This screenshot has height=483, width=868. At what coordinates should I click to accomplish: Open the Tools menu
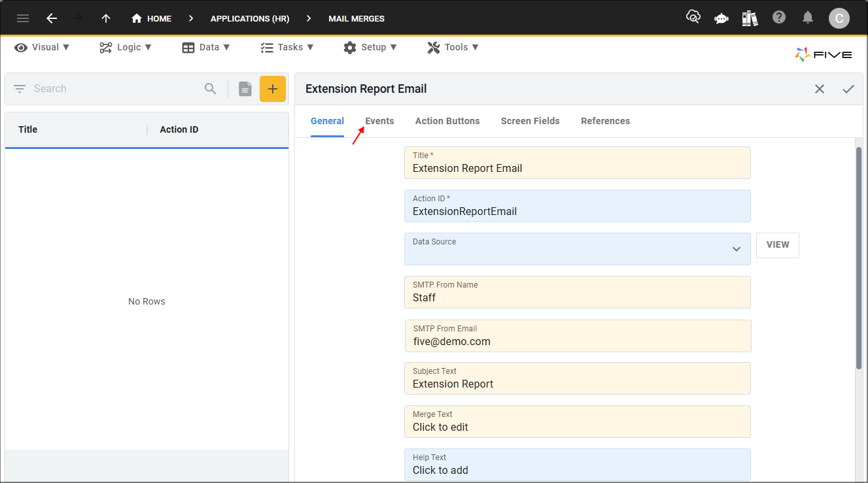pyautogui.click(x=453, y=47)
